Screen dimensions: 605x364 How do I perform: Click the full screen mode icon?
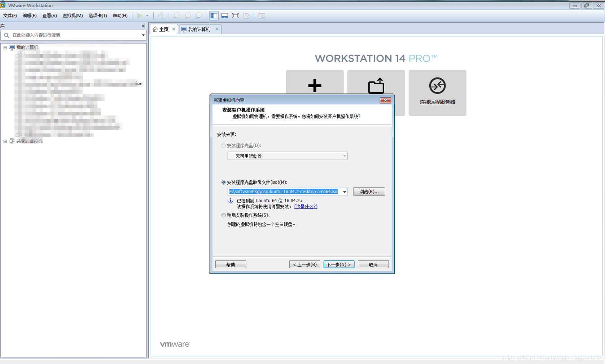[x=236, y=16]
